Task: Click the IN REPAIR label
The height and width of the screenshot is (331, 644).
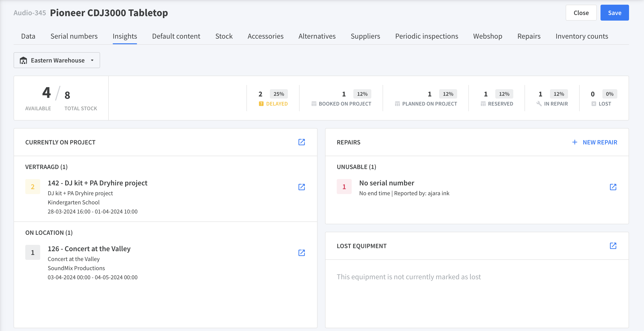Action: (556, 103)
